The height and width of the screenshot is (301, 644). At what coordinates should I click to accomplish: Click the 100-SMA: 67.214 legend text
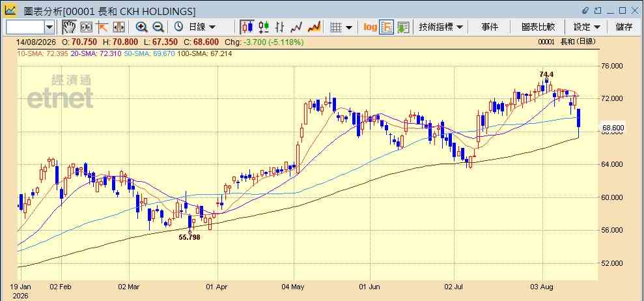click(x=204, y=53)
